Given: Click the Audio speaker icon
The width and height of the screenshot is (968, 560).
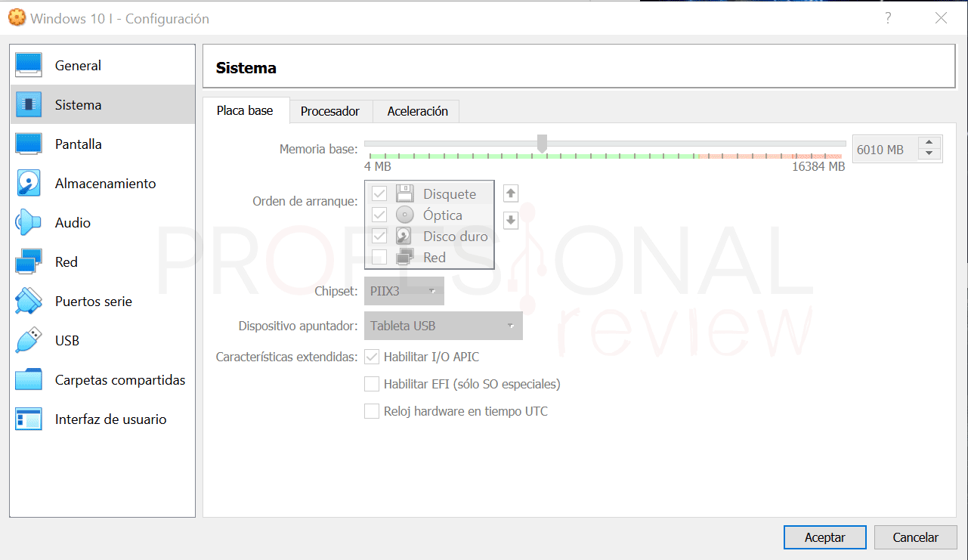Looking at the screenshot, I should [29, 223].
